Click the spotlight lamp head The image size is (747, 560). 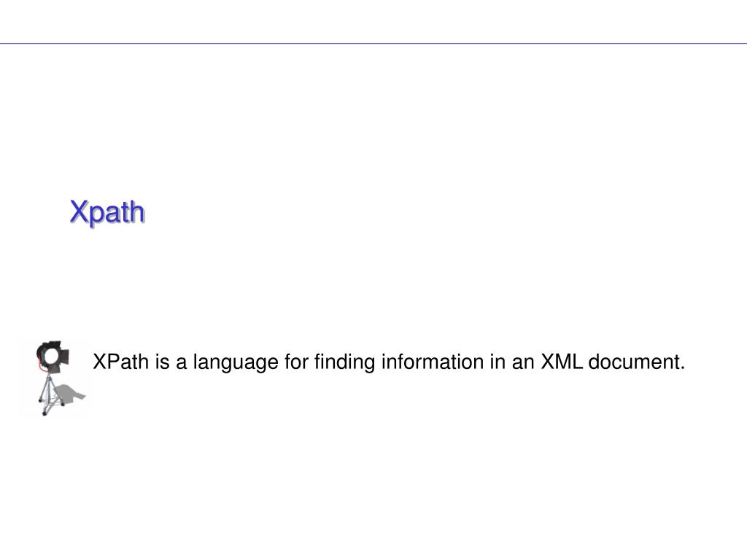click(53, 357)
